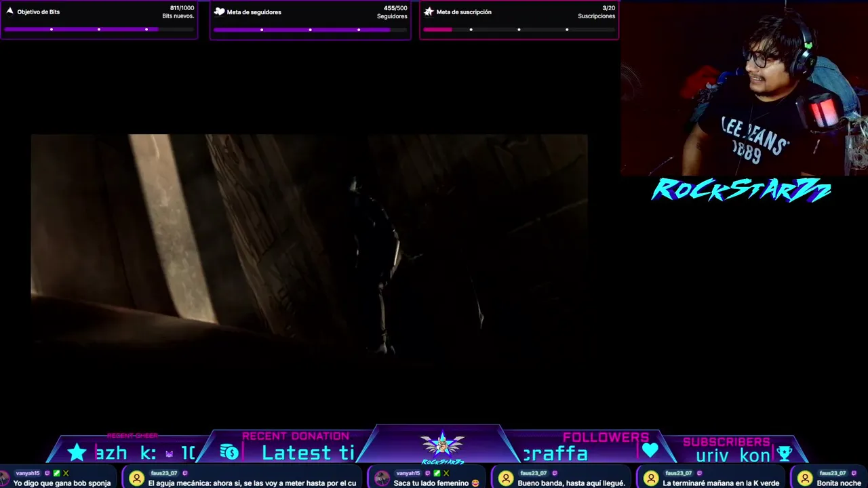
Task: Click the '455/500' followers count
Action: tap(395, 8)
